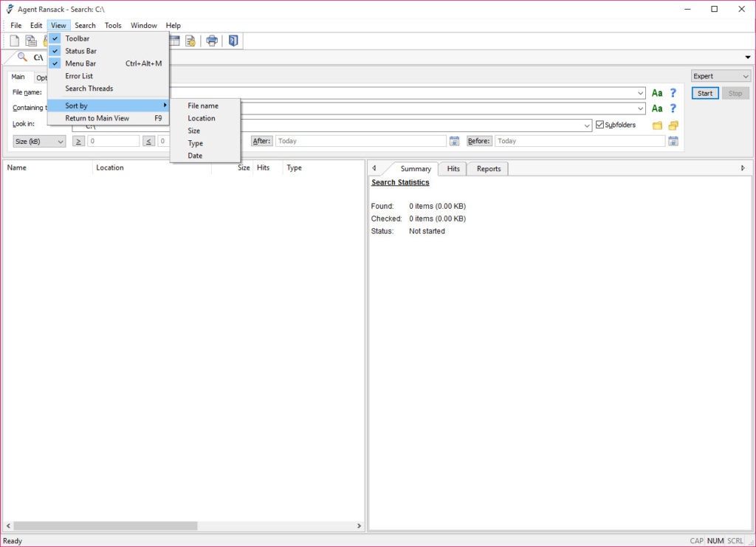This screenshot has height=547, width=756.
Task: Switch to the Reports tab
Action: pyautogui.click(x=489, y=169)
